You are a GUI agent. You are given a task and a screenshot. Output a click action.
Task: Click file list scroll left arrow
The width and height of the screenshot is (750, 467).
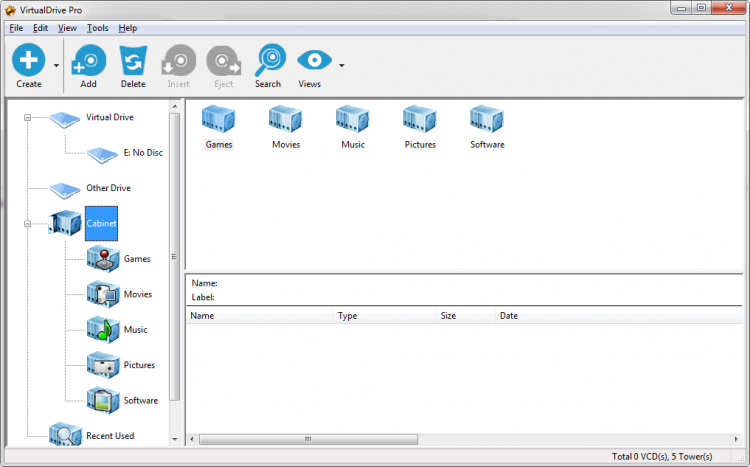pyautogui.click(x=192, y=439)
